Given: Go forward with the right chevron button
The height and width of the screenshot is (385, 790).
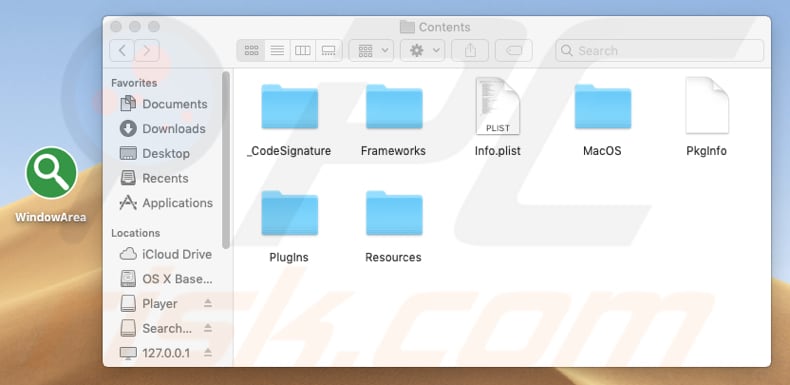Looking at the screenshot, I should [x=147, y=50].
